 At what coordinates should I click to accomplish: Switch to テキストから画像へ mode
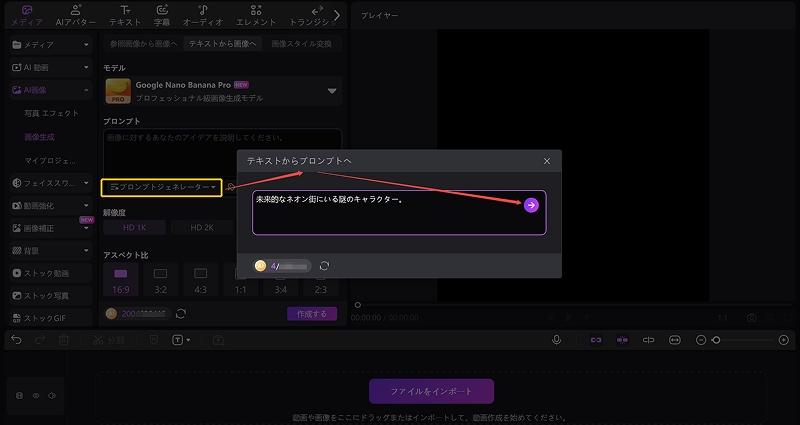click(x=222, y=44)
